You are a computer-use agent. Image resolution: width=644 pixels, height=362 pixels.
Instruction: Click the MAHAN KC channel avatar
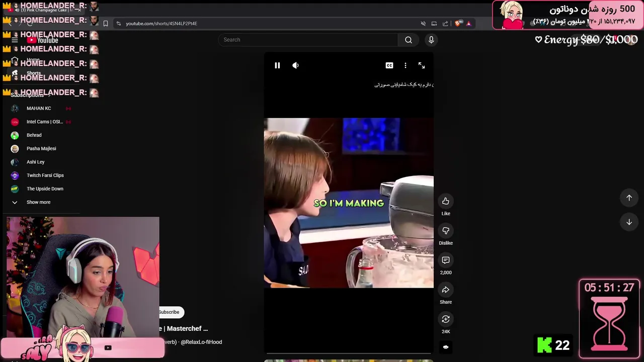pyautogui.click(x=15, y=109)
